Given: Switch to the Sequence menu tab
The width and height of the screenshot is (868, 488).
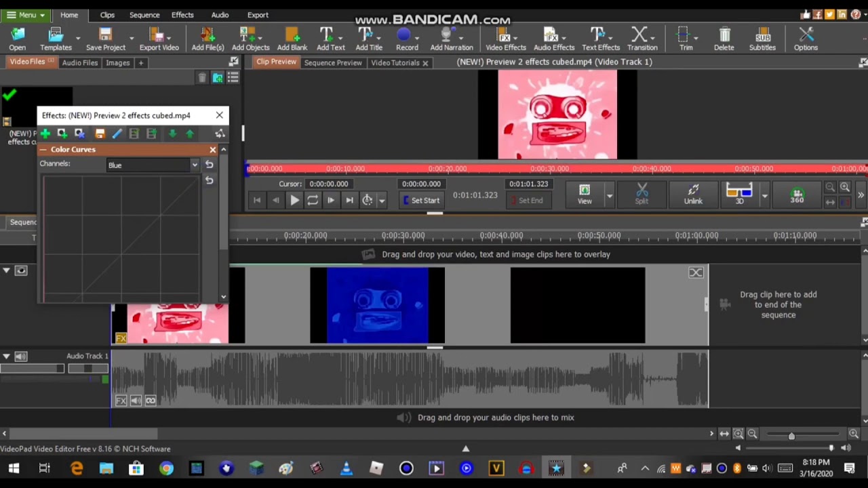Looking at the screenshot, I should pos(144,14).
